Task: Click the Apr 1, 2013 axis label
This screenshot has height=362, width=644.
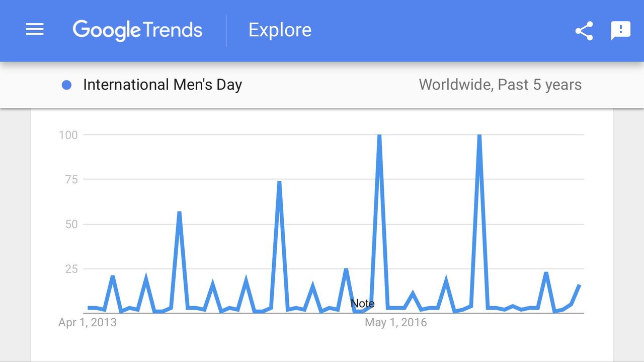Action: coord(87,322)
